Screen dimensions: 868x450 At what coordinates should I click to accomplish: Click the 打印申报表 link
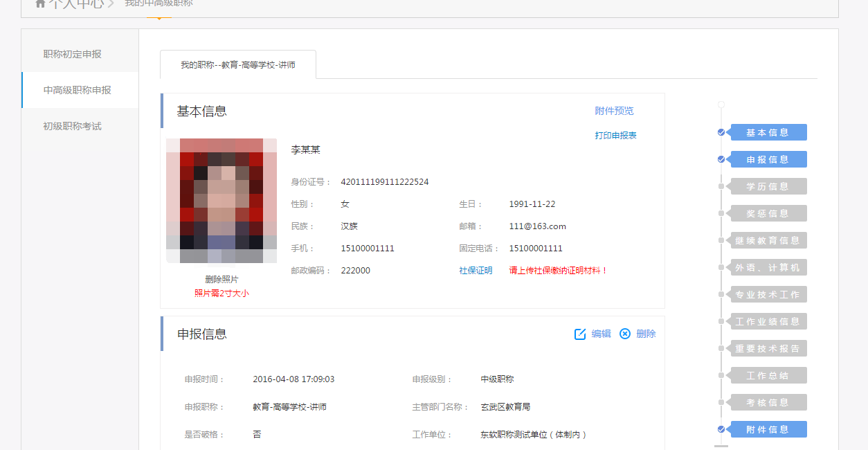point(615,136)
